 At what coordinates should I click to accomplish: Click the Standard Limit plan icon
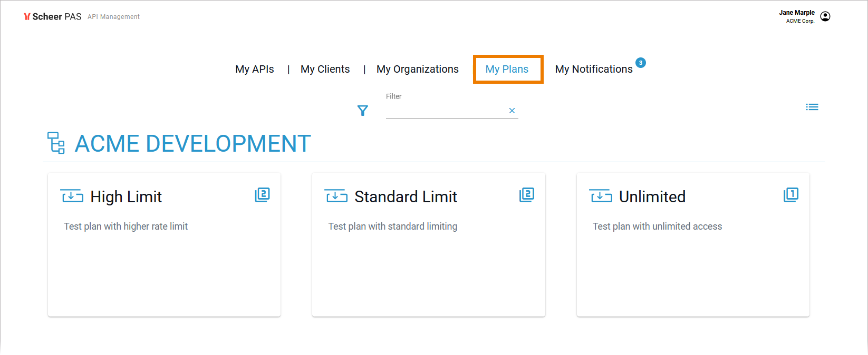pyautogui.click(x=336, y=196)
